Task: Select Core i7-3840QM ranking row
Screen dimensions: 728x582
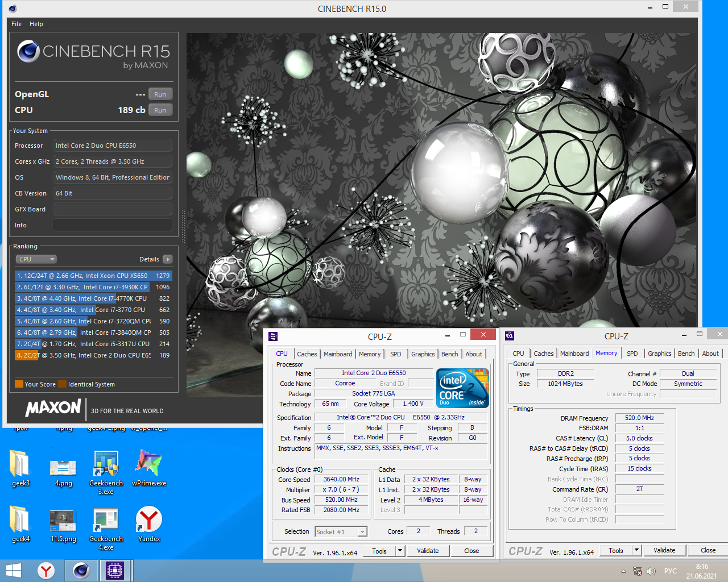Action: coord(94,332)
